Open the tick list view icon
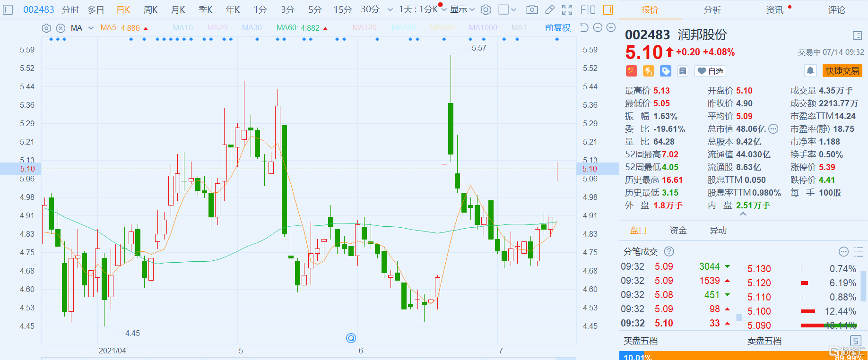868x360 pixels. tap(859, 251)
